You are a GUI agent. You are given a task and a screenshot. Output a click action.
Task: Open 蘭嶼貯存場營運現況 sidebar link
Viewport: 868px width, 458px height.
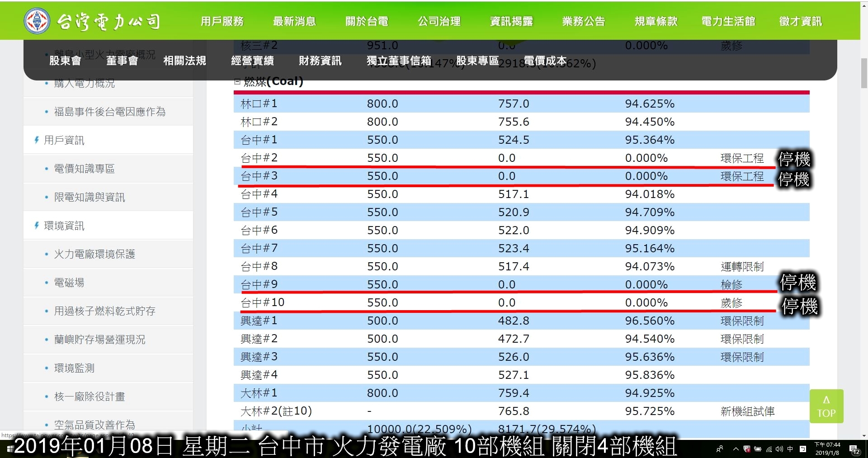[x=99, y=340]
